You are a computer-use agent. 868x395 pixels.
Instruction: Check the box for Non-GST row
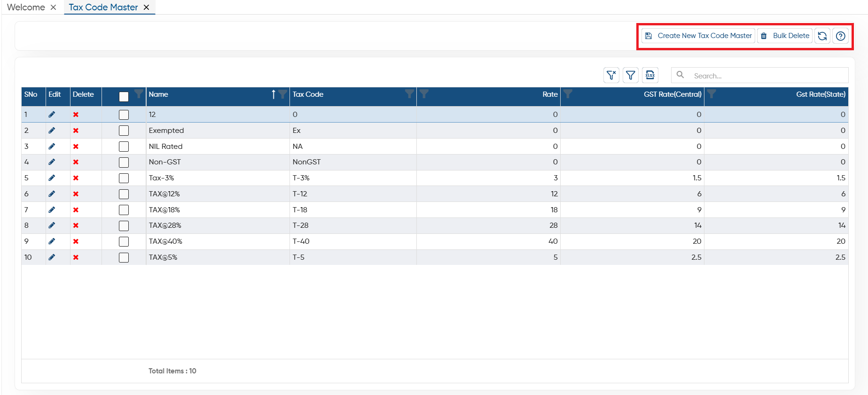124,163
